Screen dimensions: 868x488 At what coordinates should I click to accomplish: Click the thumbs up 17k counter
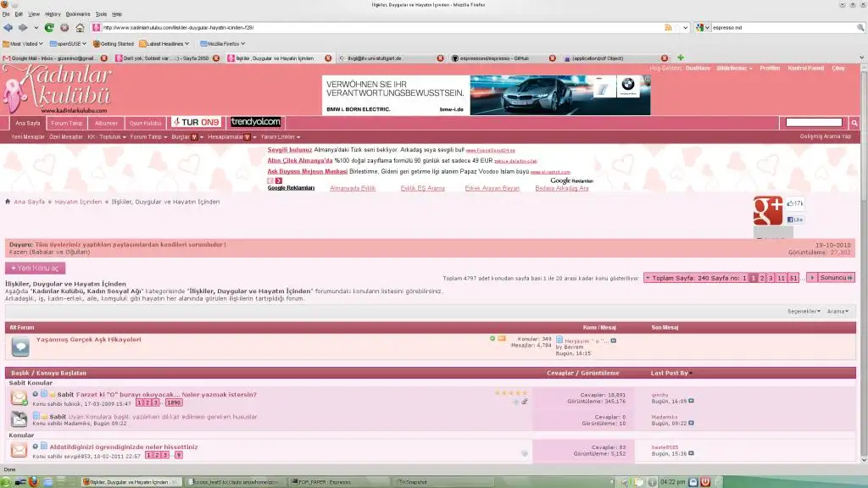point(795,203)
